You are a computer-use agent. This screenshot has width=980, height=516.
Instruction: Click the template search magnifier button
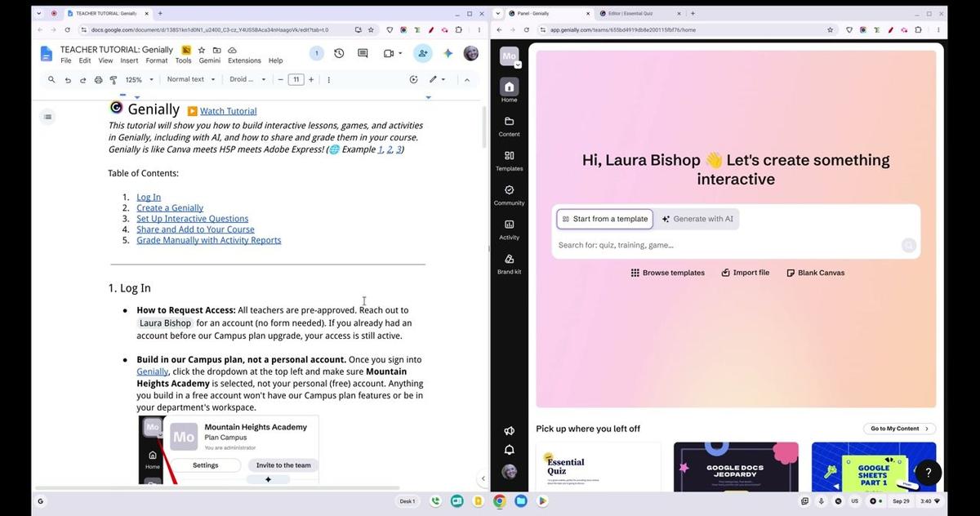coord(908,245)
